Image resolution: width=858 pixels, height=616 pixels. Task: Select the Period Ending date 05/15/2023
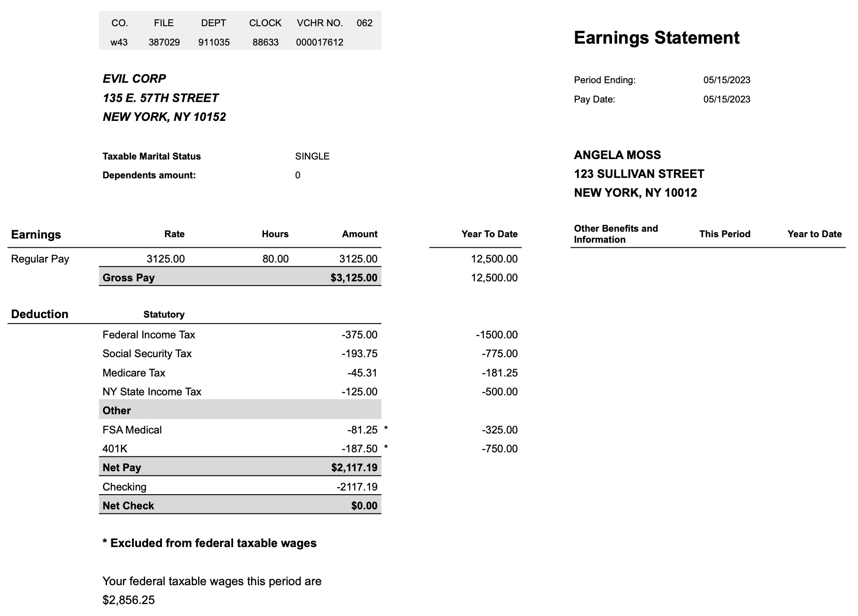[x=726, y=80]
